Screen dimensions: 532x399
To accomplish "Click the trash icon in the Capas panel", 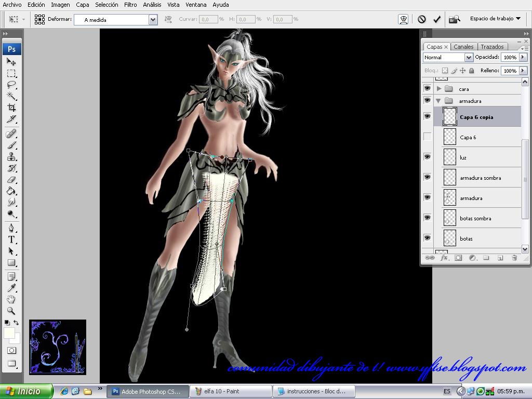I will coord(514,257).
